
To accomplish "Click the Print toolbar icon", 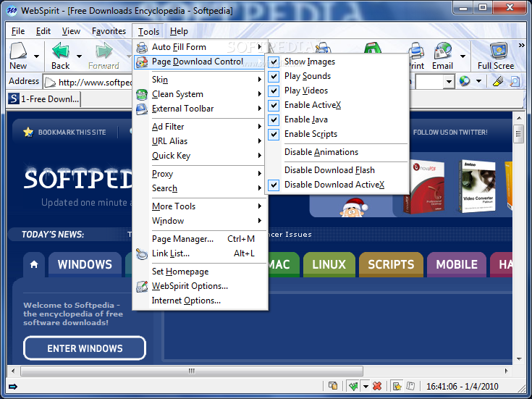I will (417, 51).
